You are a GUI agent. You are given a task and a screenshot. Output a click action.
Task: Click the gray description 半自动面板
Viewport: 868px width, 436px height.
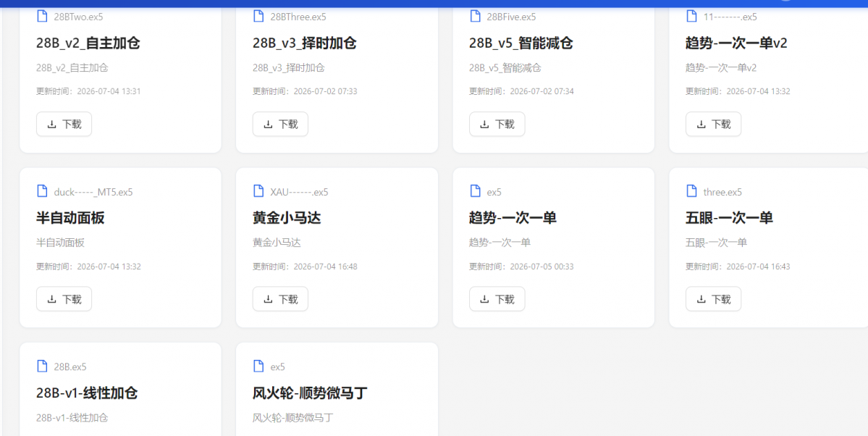pos(60,243)
